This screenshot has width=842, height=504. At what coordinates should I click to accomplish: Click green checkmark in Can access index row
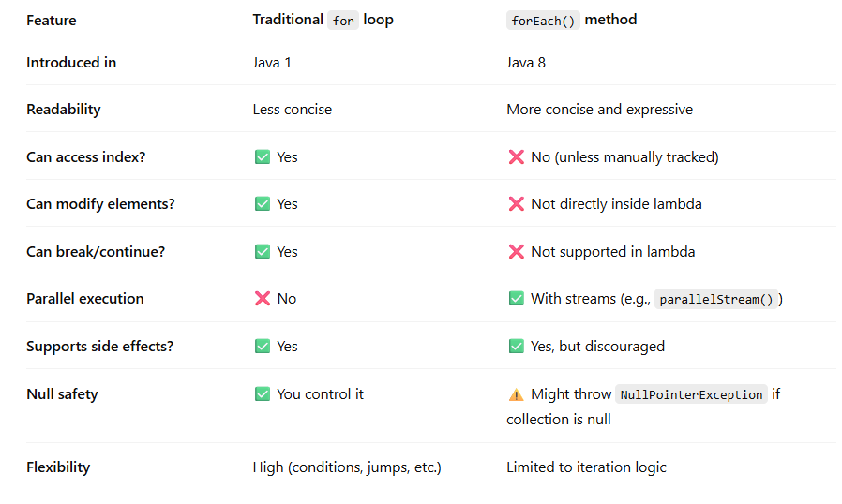(262, 157)
